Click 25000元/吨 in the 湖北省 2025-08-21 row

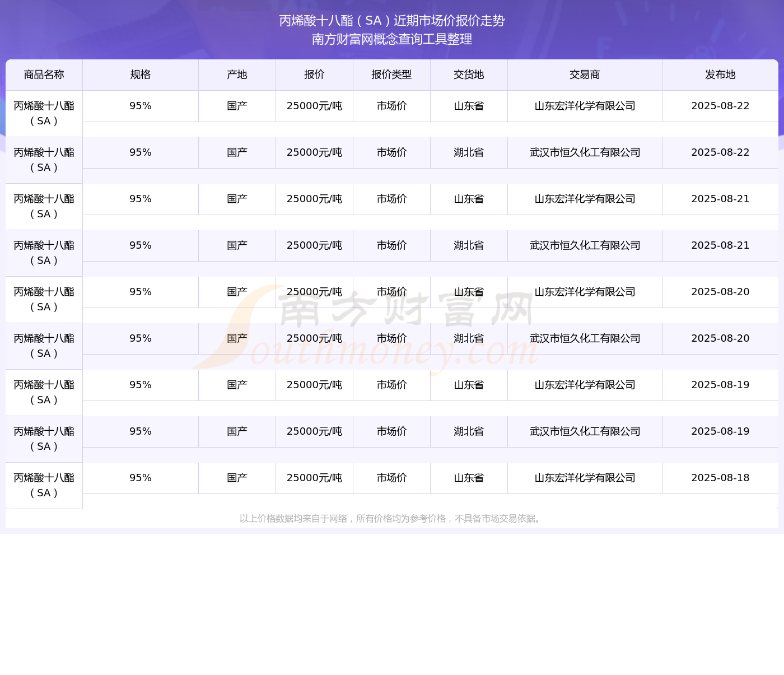315,245
